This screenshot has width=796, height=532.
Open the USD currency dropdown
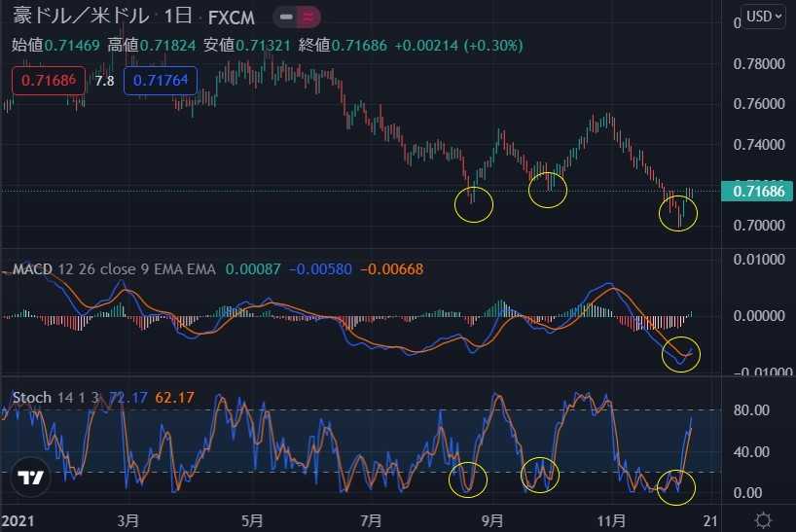point(764,17)
